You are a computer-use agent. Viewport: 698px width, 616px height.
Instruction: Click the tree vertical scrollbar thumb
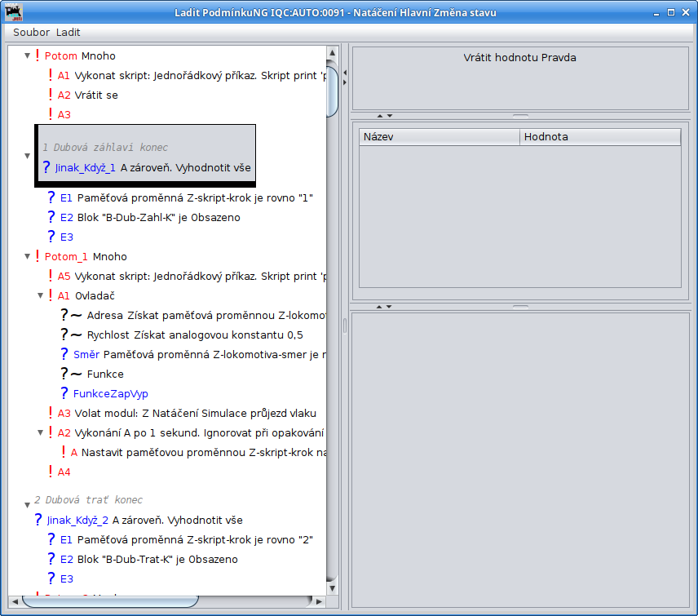pos(332,91)
